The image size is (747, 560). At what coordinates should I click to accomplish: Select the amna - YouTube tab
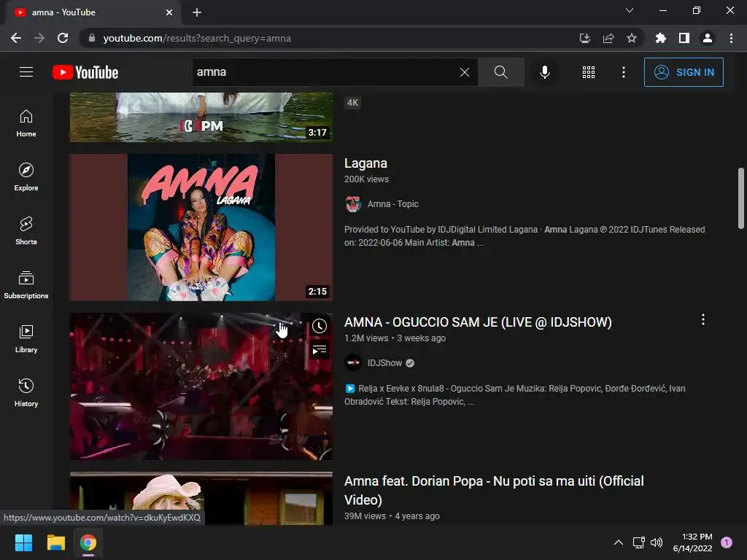[93, 12]
